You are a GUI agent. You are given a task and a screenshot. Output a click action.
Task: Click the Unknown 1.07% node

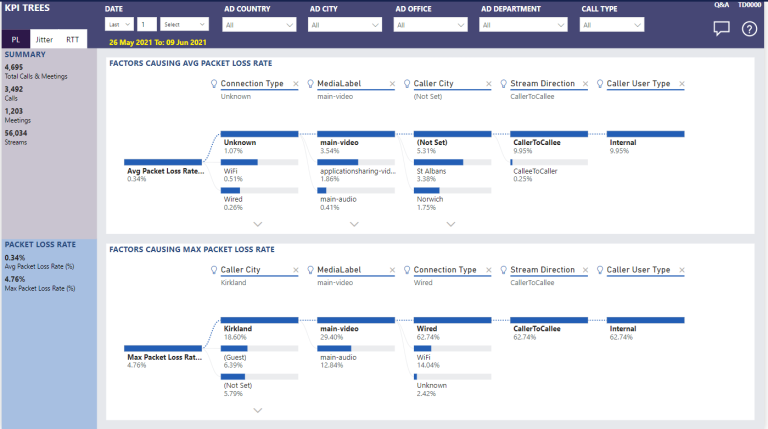pos(259,143)
